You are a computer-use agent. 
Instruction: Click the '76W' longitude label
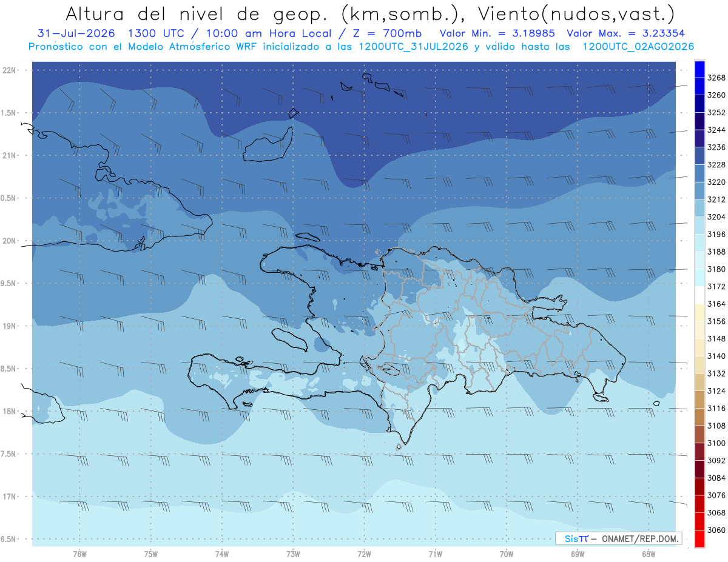click(79, 554)
